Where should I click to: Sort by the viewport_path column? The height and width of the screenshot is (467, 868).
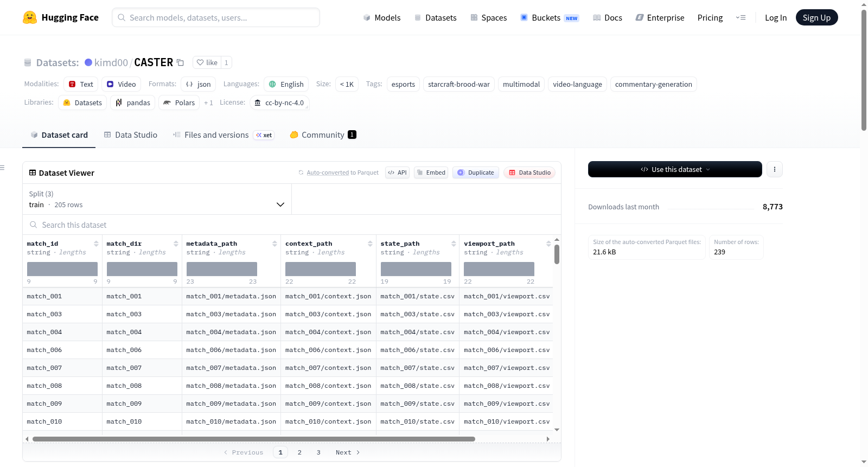pyautogui.click(x=548, y=244)
